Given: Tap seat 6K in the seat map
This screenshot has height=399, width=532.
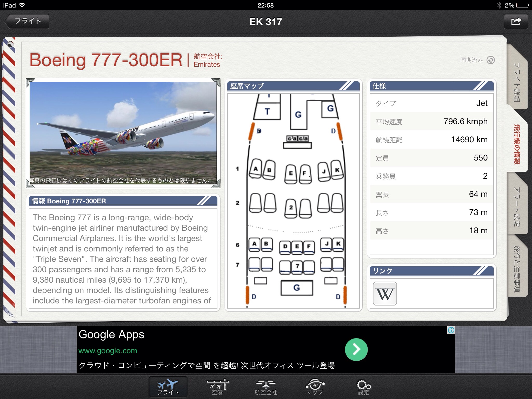Looking at the screenshot, I should pos(338,245).
